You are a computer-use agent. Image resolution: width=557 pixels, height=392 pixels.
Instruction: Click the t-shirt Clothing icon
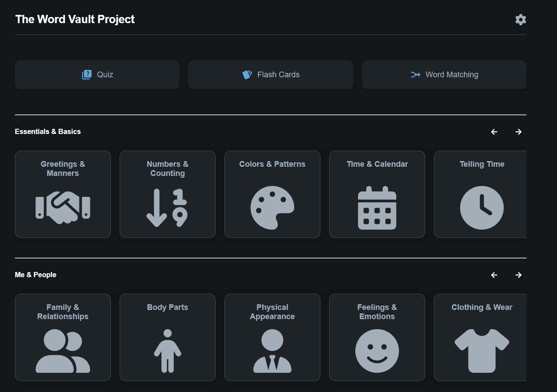[482, 351]
